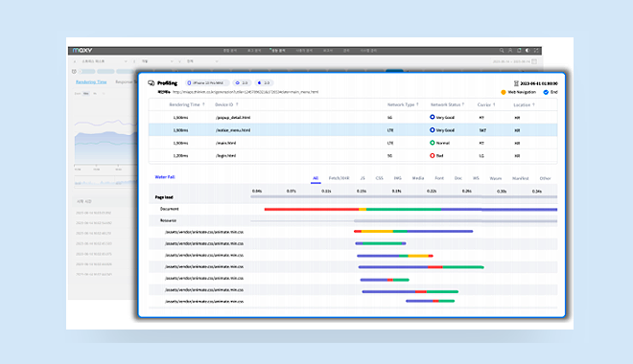Screen dimensions: 633x364
Task: Click the Document timing bar in waterfall
Action: click(410, 209)
